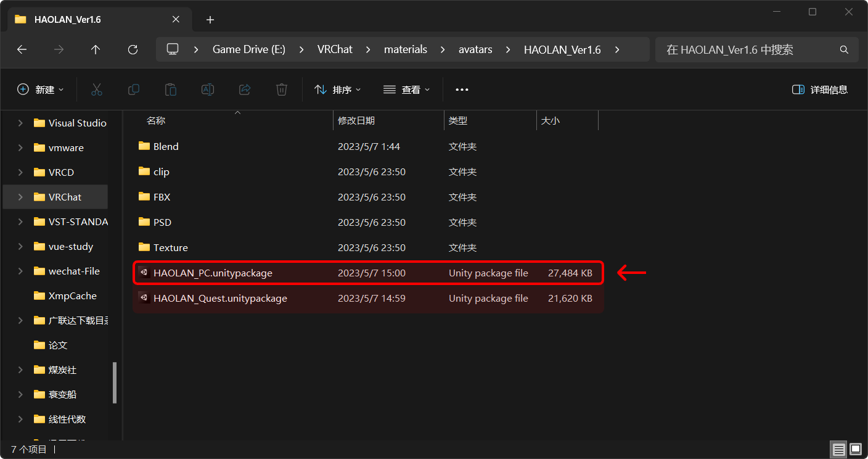Go forward with the right arrow
Viewport: 868px width, 459px height.
[x=59, y=49]
